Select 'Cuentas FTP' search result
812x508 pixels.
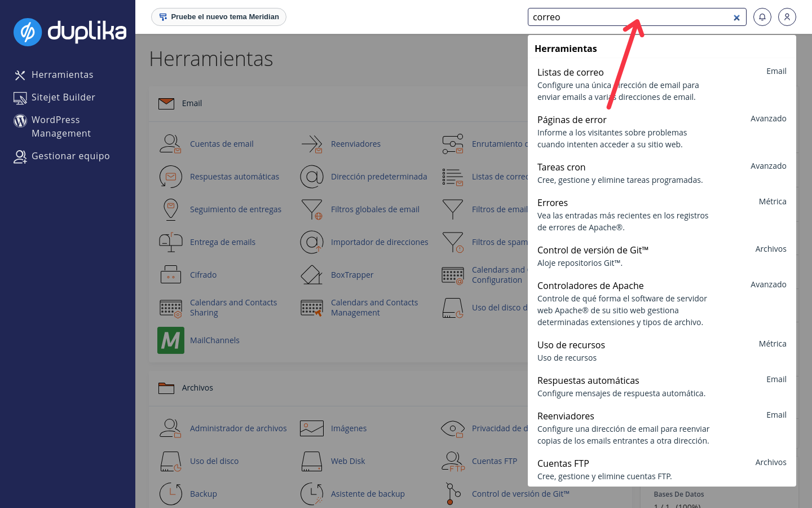(662, 470)
